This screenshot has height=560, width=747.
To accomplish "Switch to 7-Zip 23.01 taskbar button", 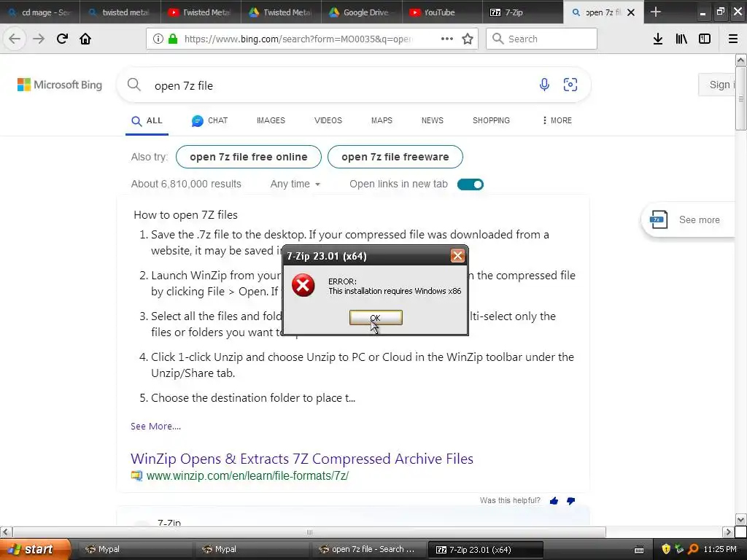I will pos(485,550).
